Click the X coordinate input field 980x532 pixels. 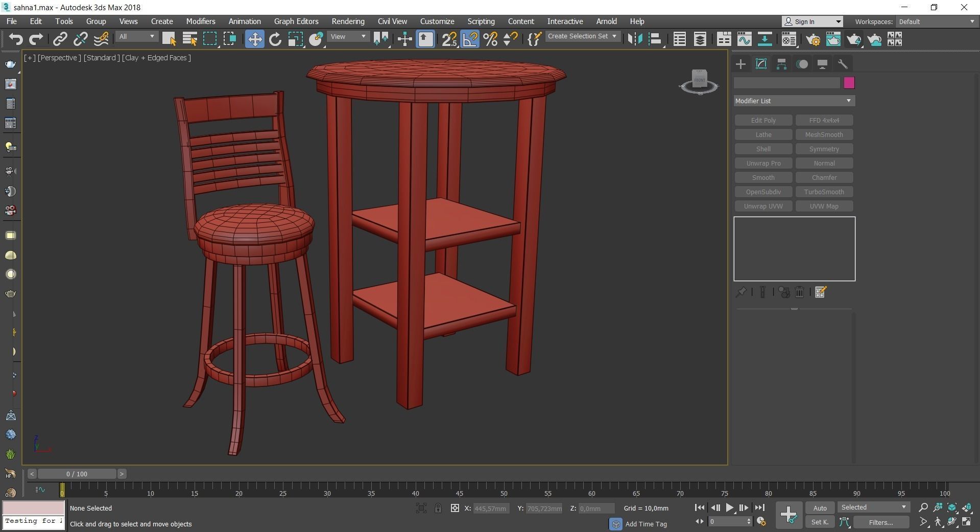[x=491, y=508]
